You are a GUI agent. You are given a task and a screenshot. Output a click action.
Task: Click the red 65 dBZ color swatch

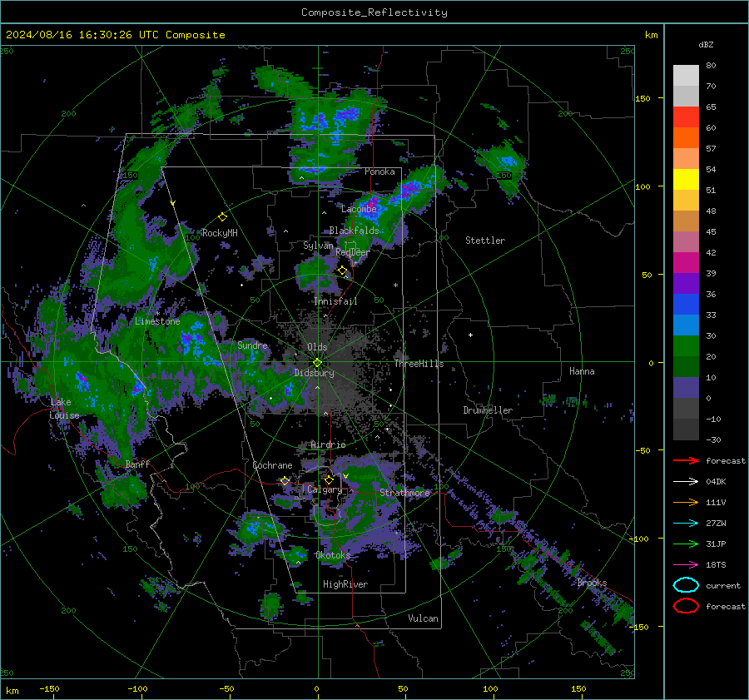point(686,117)
